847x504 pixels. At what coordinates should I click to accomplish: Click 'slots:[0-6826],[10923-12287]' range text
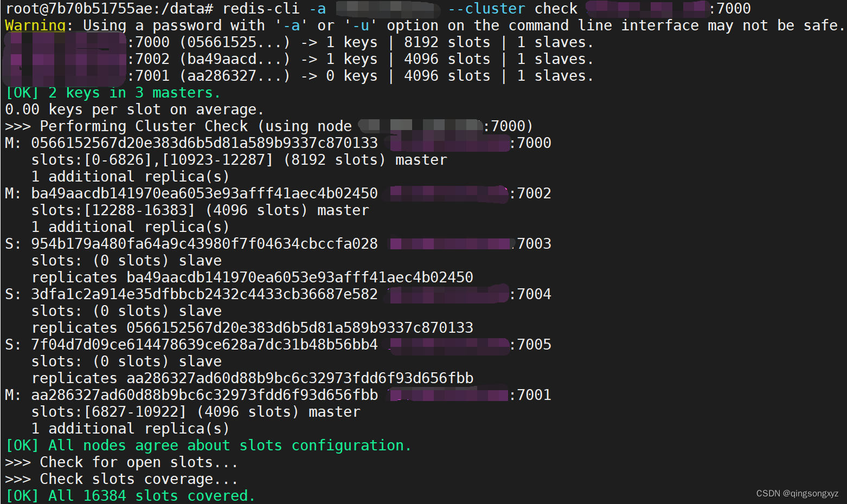pos(152,160)
